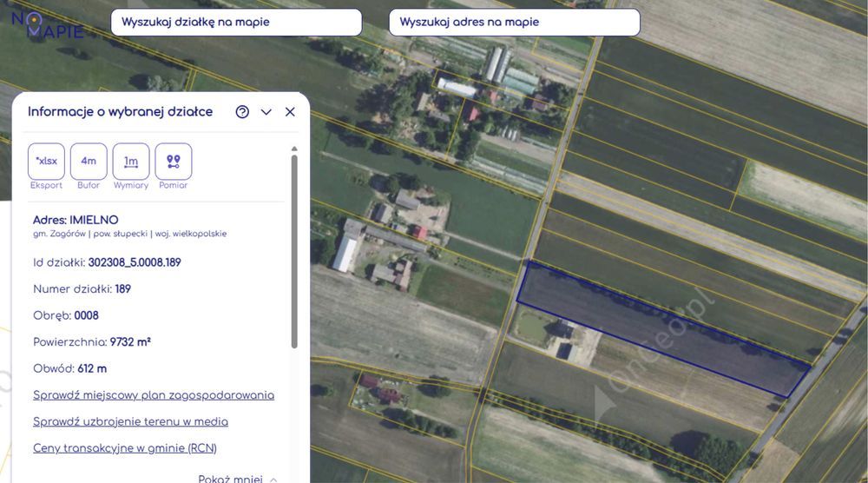Viewport: 868px width, 483px height.
Task: Close the parcel information panel
Action: point(290,112)
